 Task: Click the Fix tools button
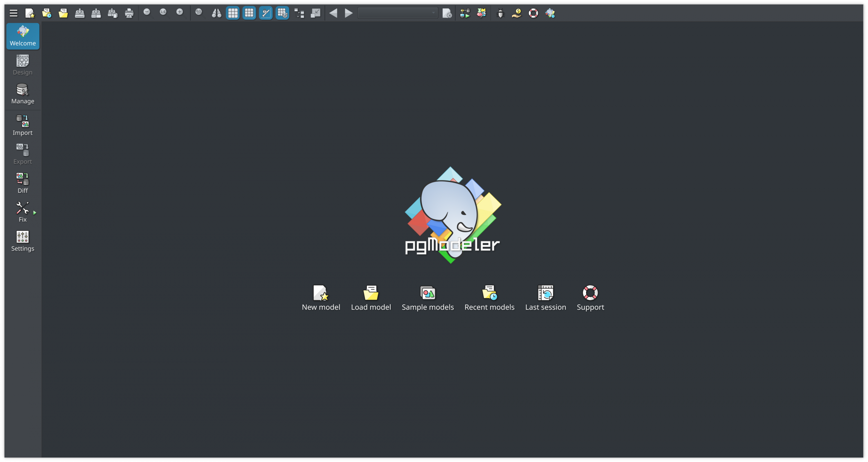[x=23, y=212]
